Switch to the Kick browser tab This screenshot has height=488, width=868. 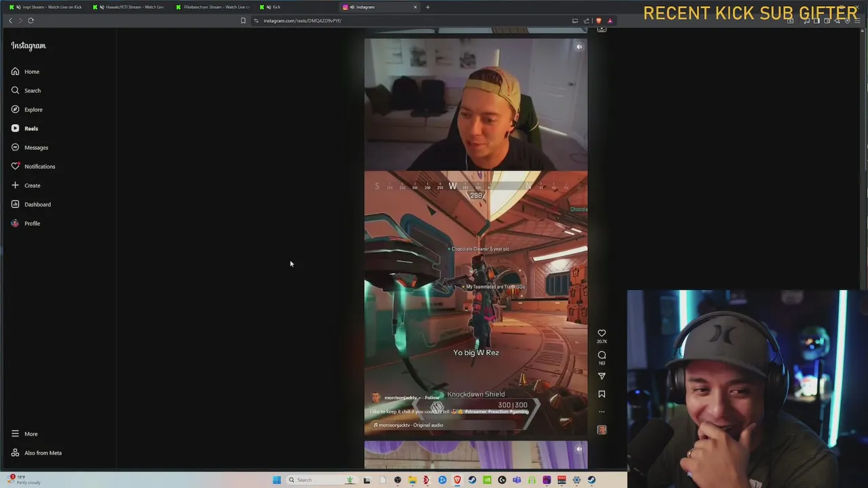296,7
